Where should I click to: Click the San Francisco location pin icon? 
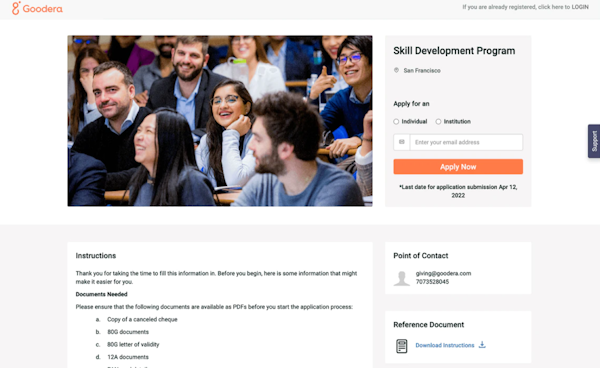click(396, 70)
